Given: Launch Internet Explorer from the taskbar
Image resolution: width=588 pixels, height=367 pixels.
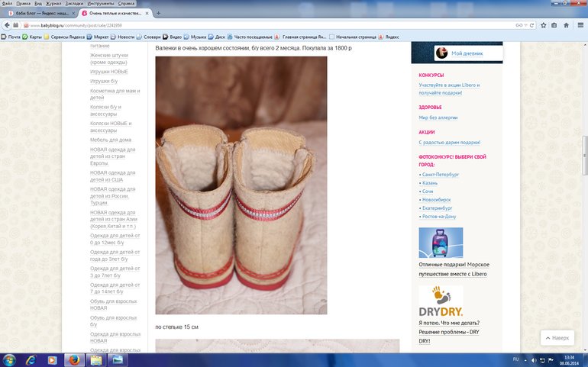Looking at the screenshot, I should [x=31, y=360].
